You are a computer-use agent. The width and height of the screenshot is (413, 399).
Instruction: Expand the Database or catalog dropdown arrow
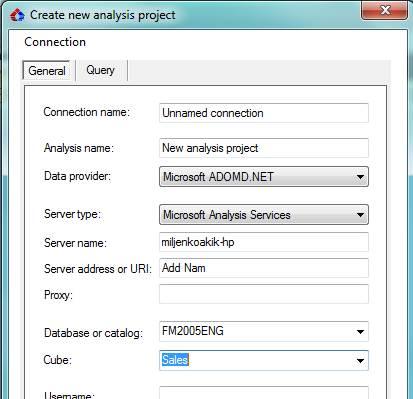360,332
